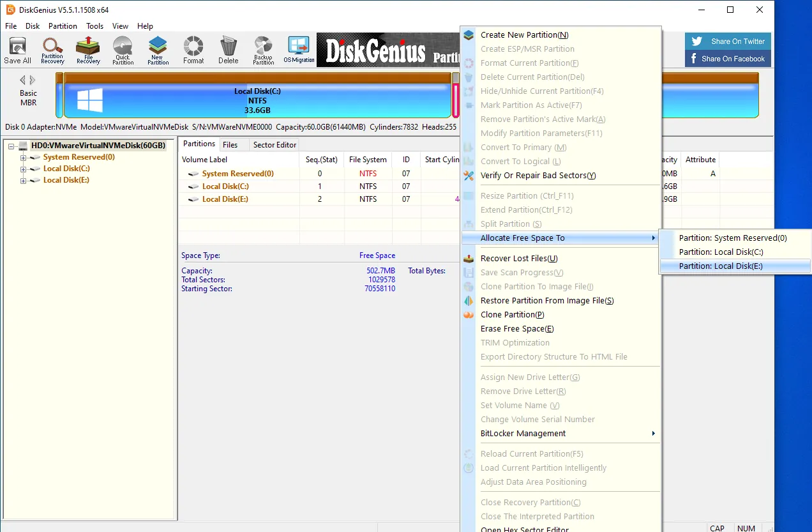
Task: Expand Local Disk(C:) in the disk tree
Action: pyautogui.click(x=24, y=169)
